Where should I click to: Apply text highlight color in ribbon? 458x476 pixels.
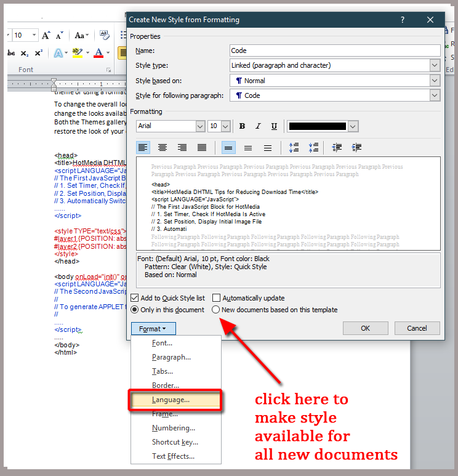(x=78, y=53)
